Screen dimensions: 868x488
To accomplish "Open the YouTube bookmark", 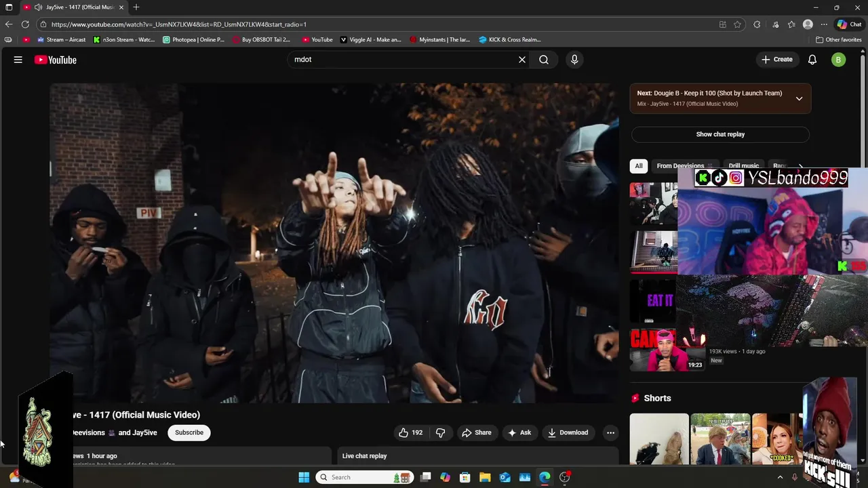I will pyautogui.click(x=317, y=40).
